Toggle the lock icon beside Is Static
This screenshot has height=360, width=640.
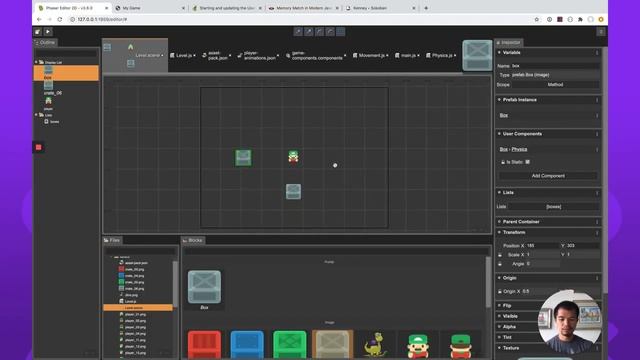tap(502, 162)
